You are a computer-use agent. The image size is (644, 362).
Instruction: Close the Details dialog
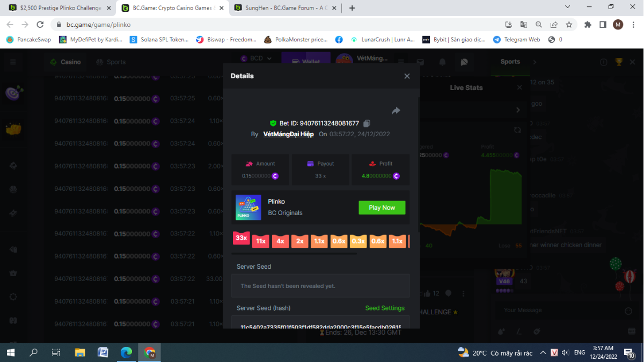point(407,76)
